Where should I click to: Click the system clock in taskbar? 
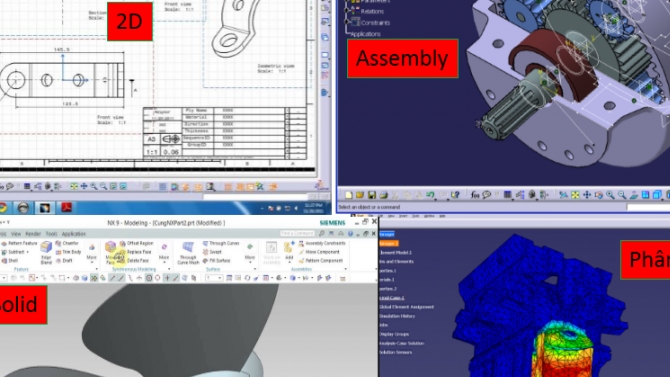(x=314, y=208)
